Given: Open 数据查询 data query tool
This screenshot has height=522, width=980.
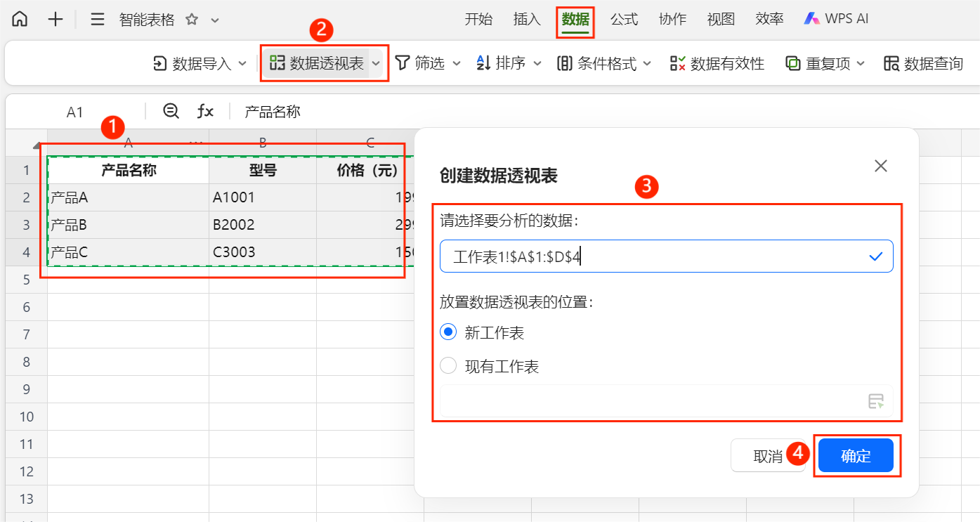Looking at the screenshot, I should 923,64.
